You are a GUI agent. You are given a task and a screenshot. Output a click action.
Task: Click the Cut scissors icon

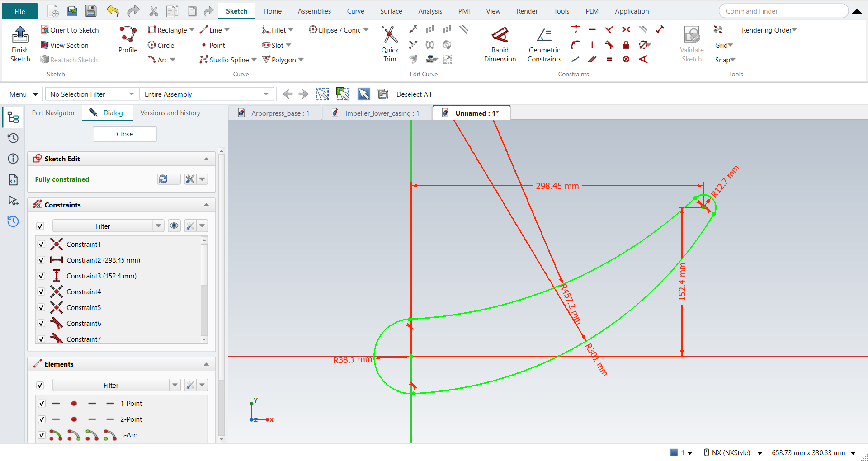(x=154, y=11)
